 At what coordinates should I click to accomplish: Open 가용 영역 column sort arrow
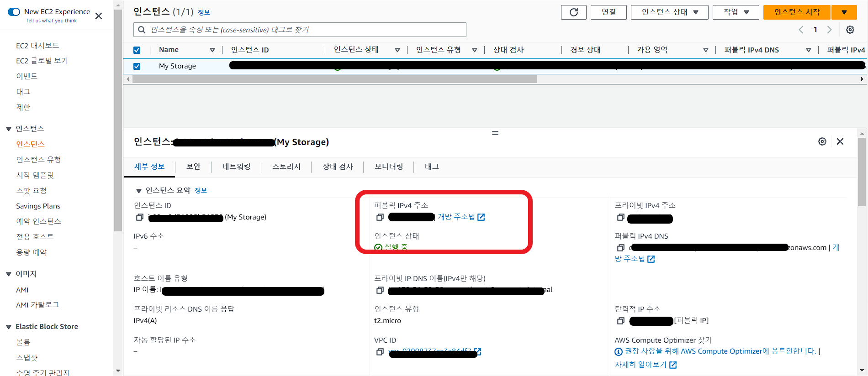[706, 50]
